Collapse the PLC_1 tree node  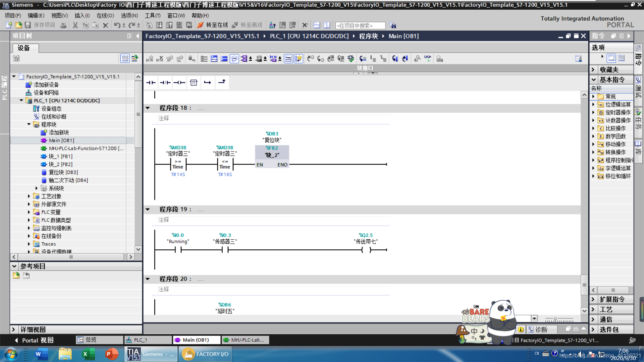(21, 101)
